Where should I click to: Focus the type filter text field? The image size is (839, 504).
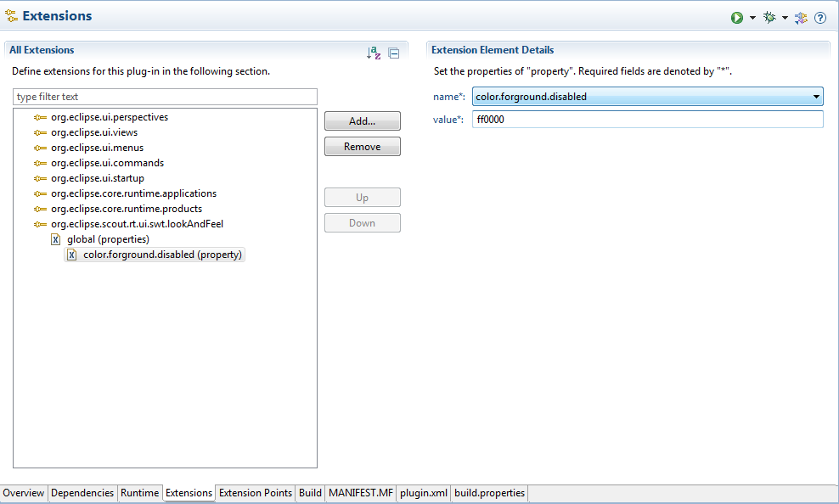pos(165,97)
